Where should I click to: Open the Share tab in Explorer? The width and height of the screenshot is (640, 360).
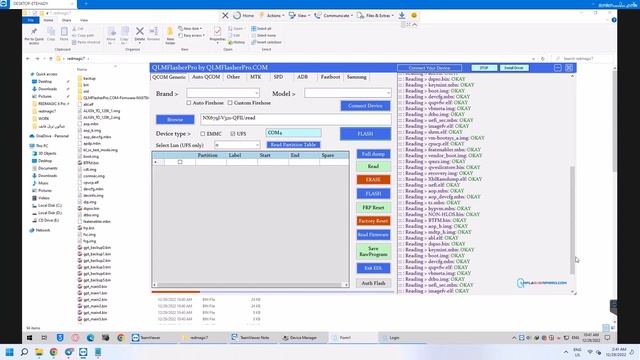(x=66, y=20)
